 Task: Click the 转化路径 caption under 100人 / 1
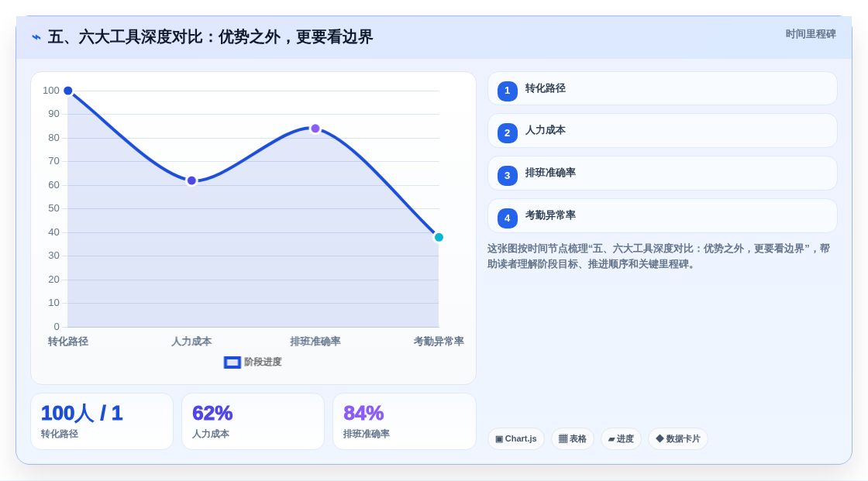tap(59, 434)
